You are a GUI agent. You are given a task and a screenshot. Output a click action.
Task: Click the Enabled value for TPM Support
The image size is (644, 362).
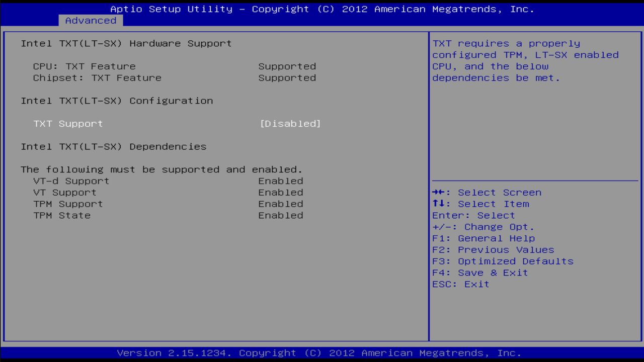(x=281, y=204)
